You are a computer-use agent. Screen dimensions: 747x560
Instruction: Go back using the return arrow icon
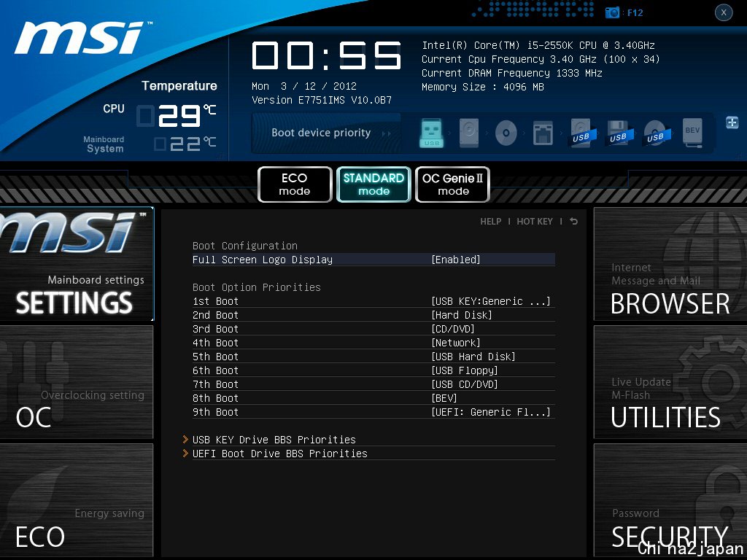pyautogui.click(x=573, y=221)
